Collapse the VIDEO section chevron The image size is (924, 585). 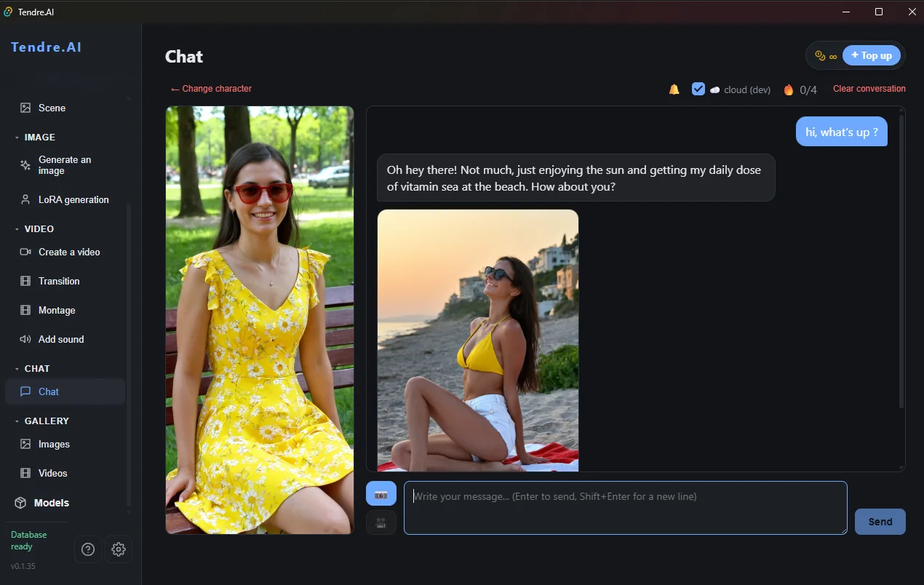point(17,229)
